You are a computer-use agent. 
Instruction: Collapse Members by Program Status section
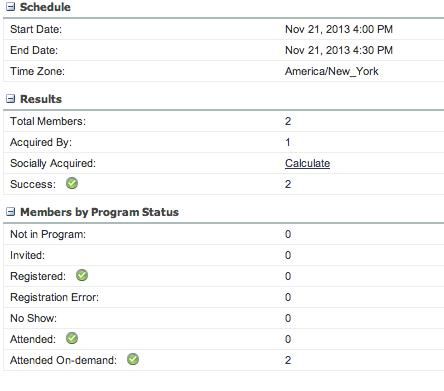[x=11, y=212]
